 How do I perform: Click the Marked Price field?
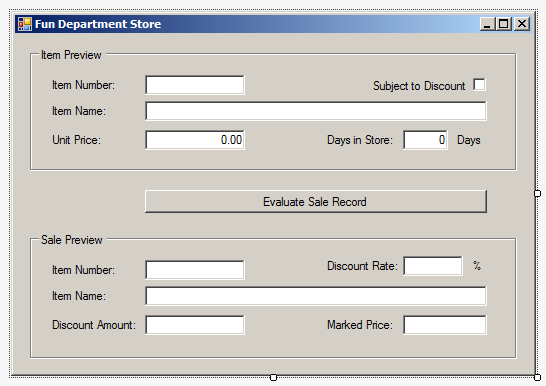pos(445,325)
